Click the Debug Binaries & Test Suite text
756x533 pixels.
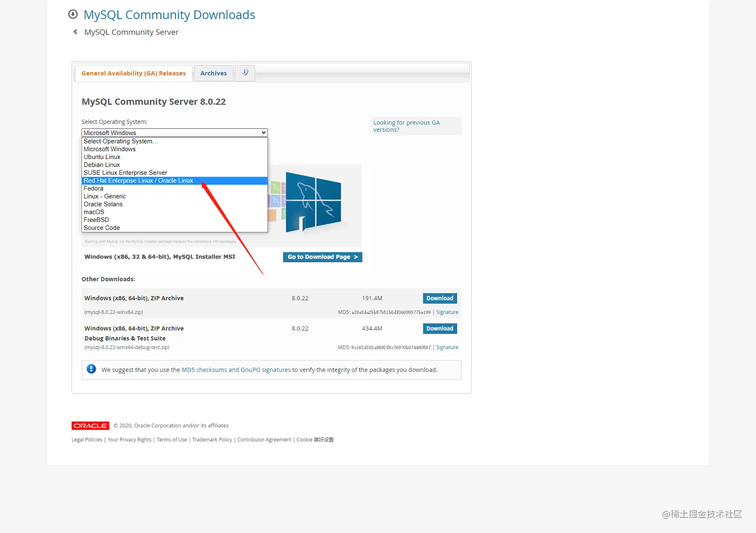(125, 338)
